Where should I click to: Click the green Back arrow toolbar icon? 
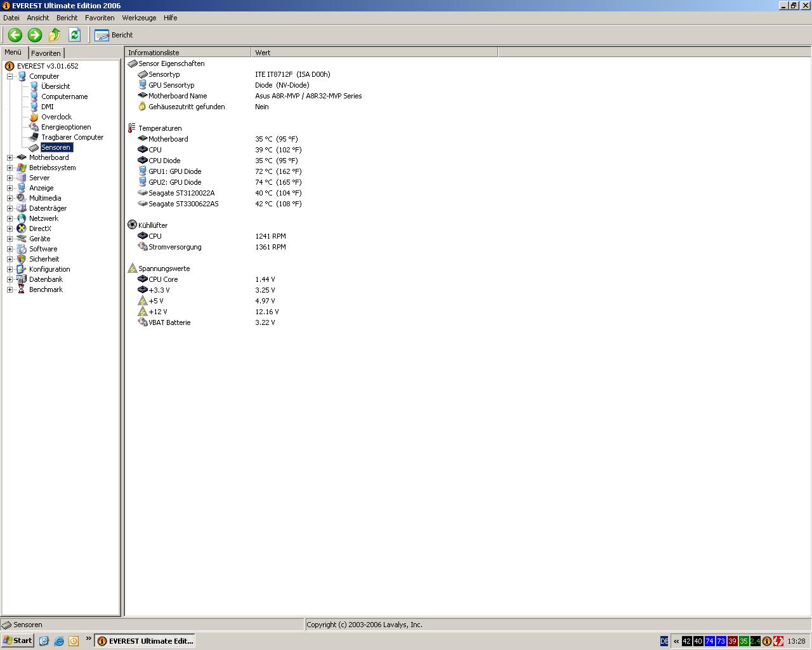click(x=15, y=35)
